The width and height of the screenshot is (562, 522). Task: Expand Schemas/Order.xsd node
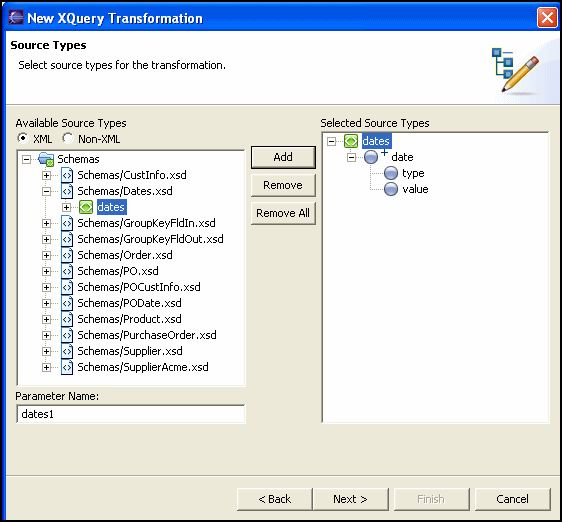[46, 255]
